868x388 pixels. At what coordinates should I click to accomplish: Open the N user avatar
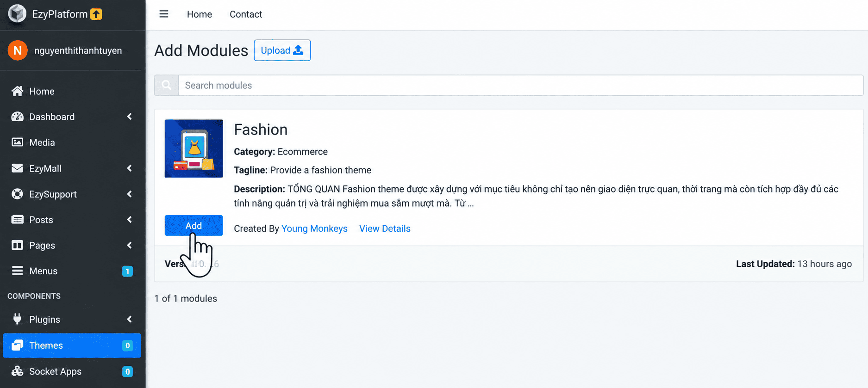(x=18, y=50)
